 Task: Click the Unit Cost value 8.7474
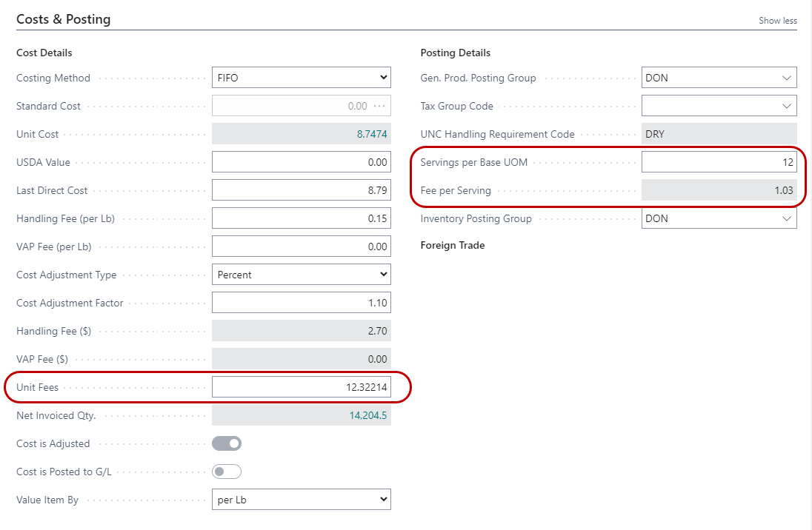click(x=372, y=134)
